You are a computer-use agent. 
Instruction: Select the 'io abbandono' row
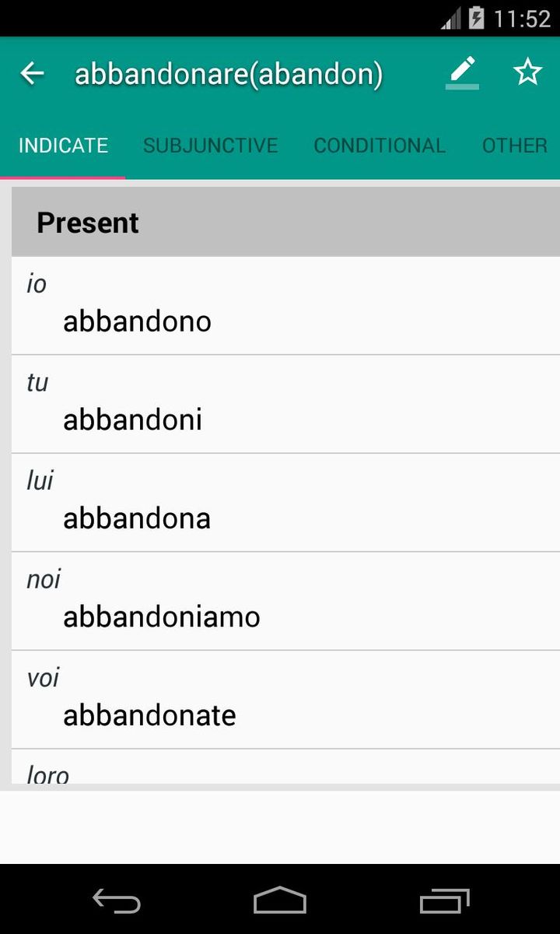click(x=285, y=305)
